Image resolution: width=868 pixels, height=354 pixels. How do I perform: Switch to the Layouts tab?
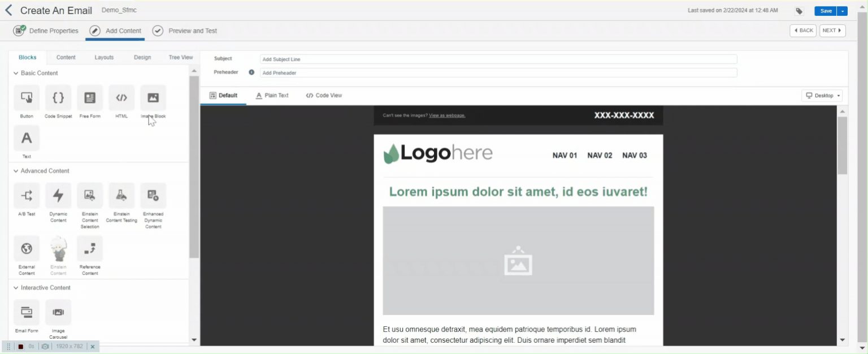click(104, 57)
